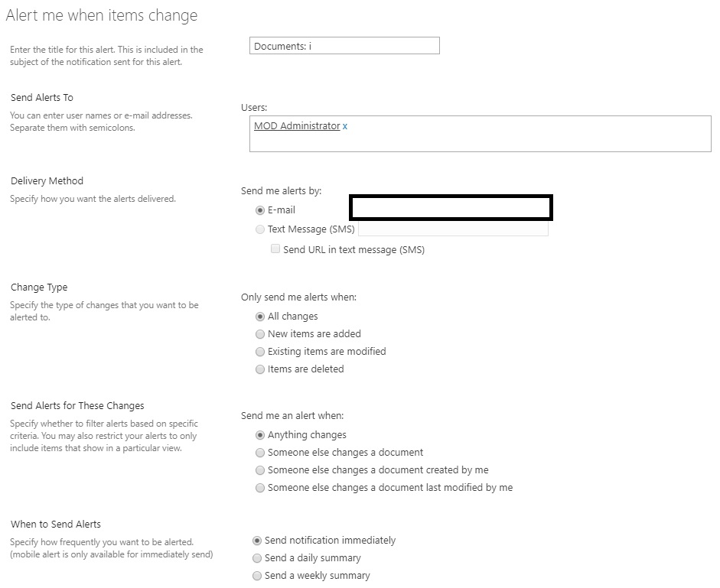
Task: Choose Send a daily summary
Action: (257, 558)
